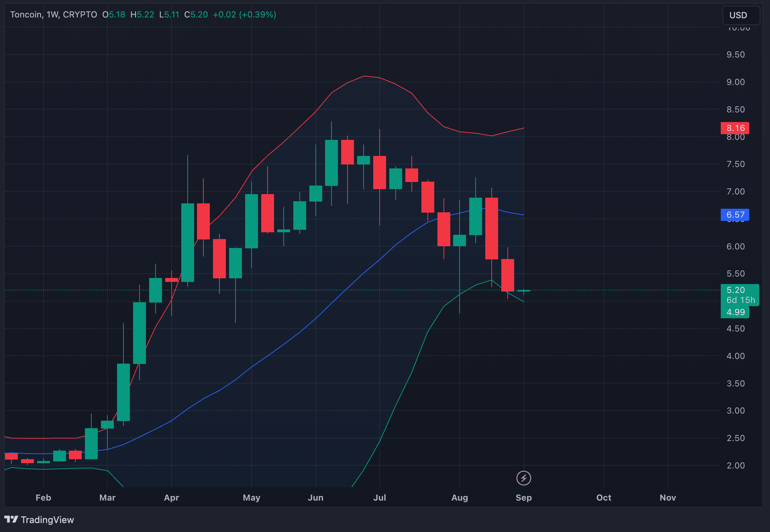
Task: Click the Low value 5.11 in legend
Action: tap(172, 15)
